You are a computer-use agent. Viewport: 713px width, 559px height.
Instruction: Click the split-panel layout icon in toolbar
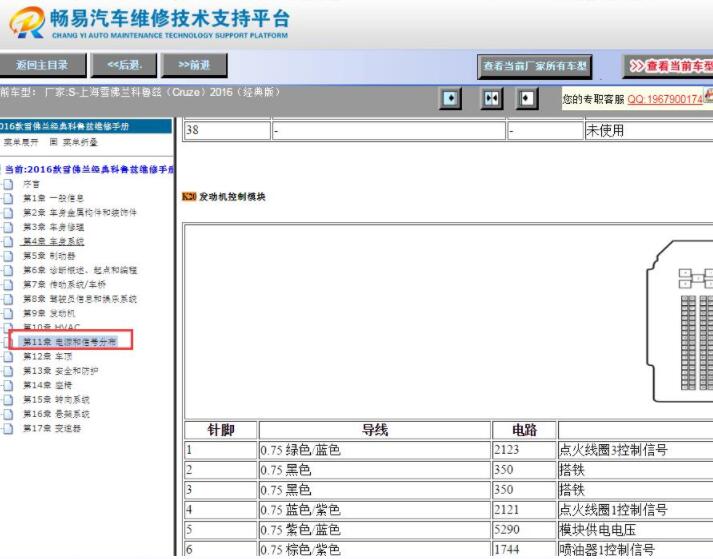(x=492, y=98)
